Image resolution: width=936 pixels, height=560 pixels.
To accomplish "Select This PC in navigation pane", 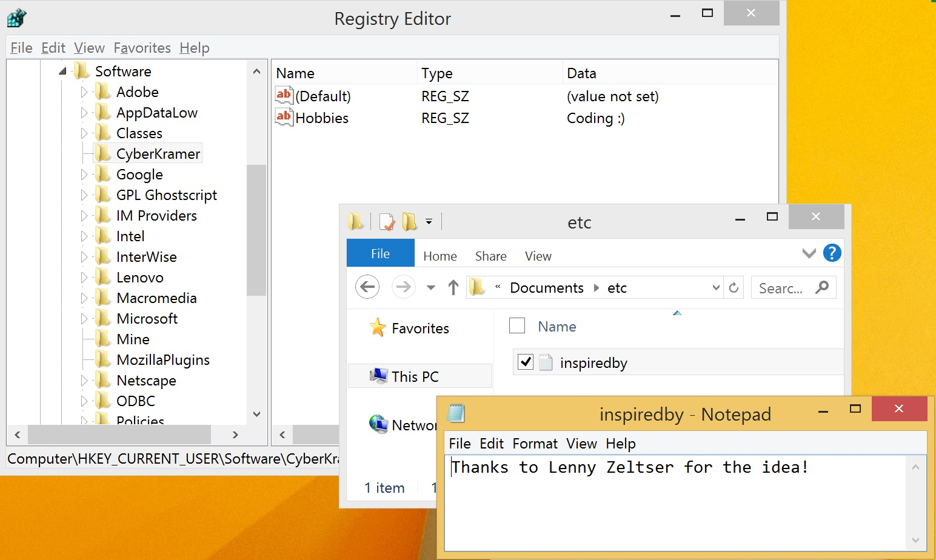I will tap(420, 376).
